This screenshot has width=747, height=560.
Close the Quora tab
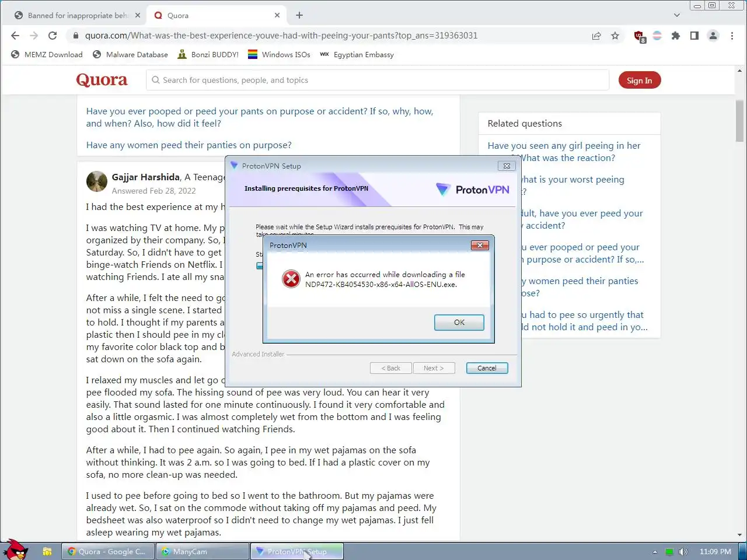coord(277,15)
